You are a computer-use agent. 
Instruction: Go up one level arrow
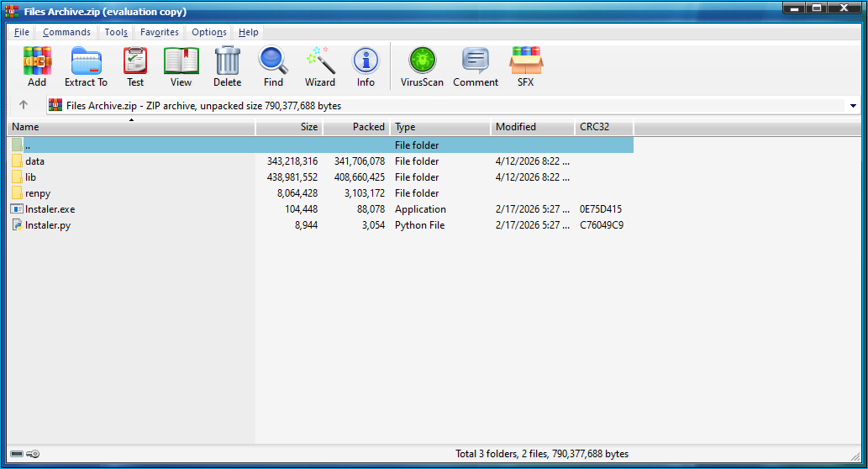coord(24,105)
